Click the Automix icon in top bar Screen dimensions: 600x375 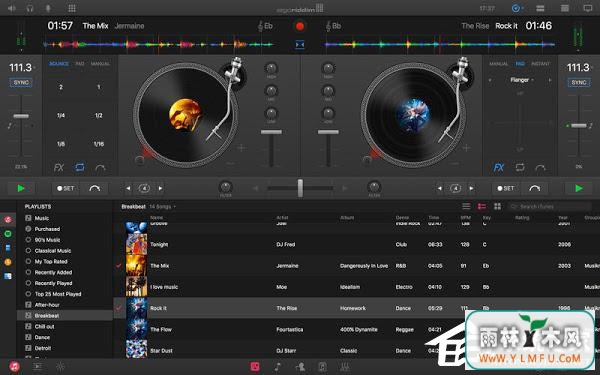click(516, 8)
